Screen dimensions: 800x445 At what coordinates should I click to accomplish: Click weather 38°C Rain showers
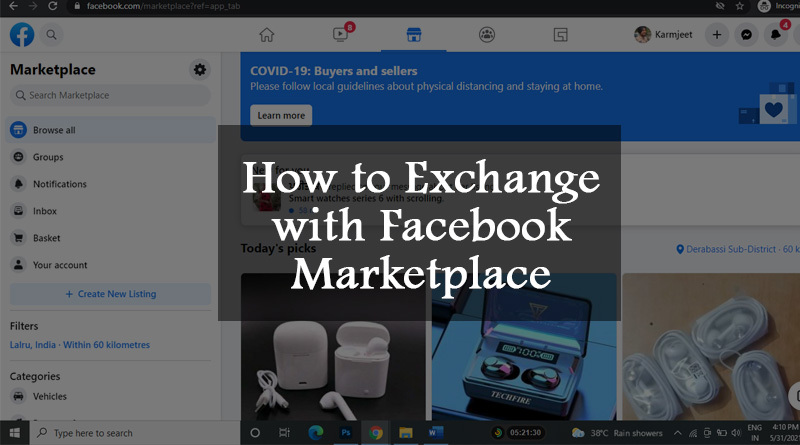617,433
